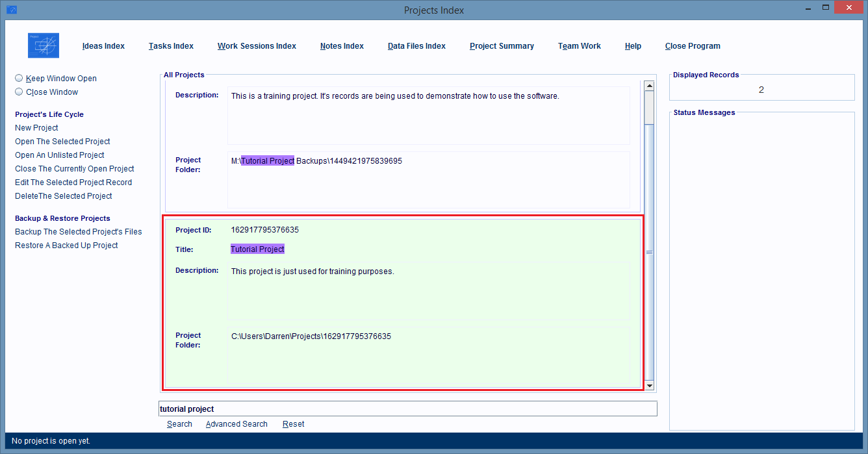Choose Edit The Selected Project Record

(x=73, y=183)
